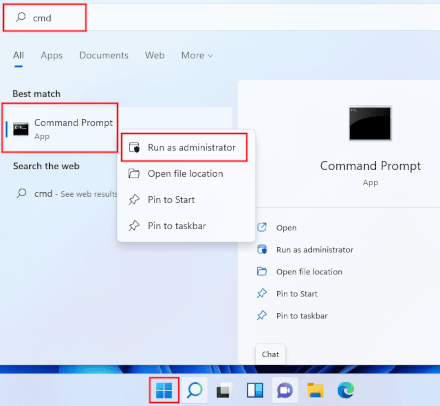
Task: Click the Command Prompt icon in Best match
Action: (21, 129)
